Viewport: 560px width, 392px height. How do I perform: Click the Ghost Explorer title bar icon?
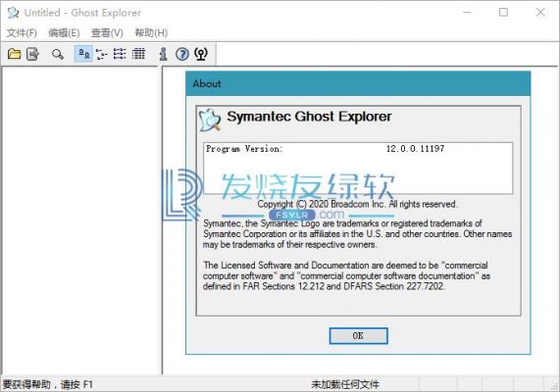tap(13, 13)
